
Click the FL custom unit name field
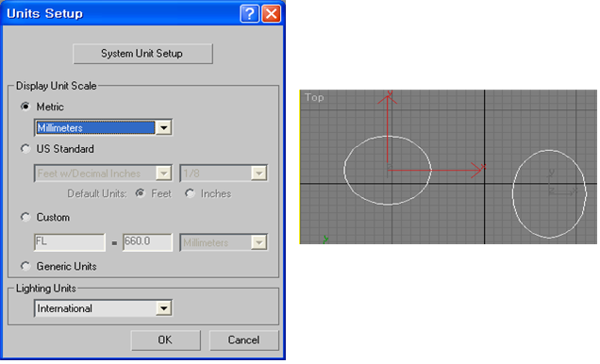(69, 242)
